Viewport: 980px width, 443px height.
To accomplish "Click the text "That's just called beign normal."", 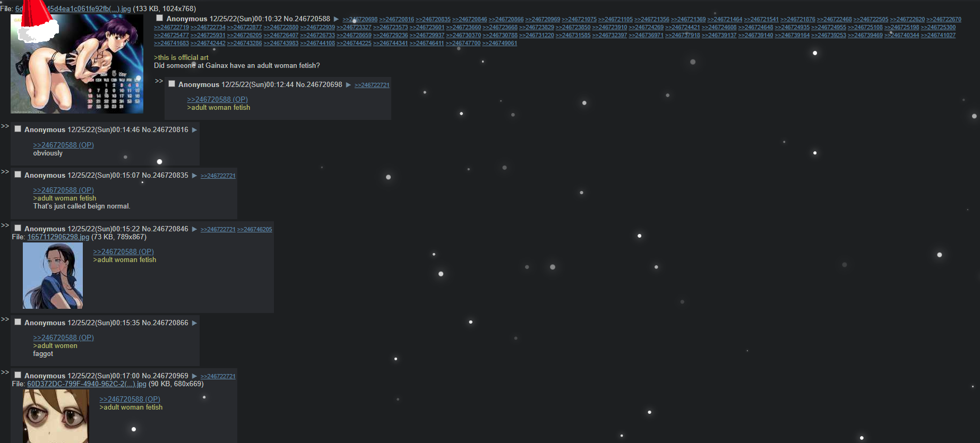I will point(82,206).
